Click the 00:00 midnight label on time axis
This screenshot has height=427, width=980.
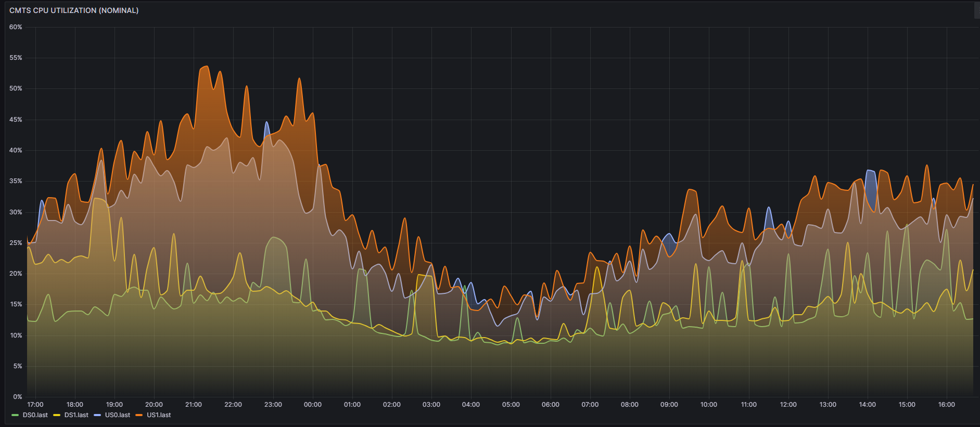point(312,405)
